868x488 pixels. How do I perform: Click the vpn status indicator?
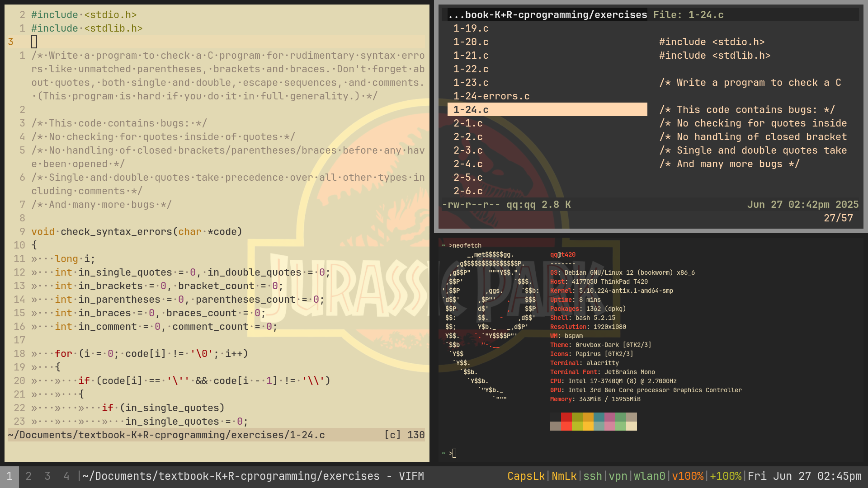click(x=618, y=476)
